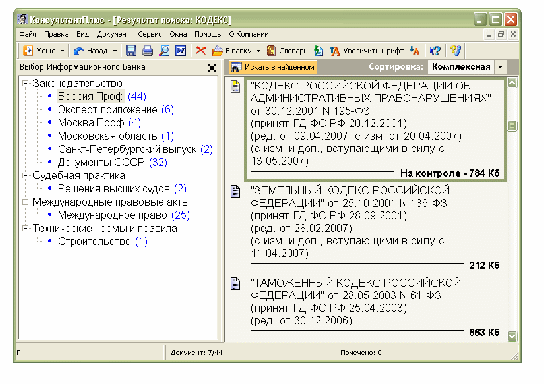Viewport: 544px width, 384px height.
Task: Select Решения высших судов bank
Action: 122,188
